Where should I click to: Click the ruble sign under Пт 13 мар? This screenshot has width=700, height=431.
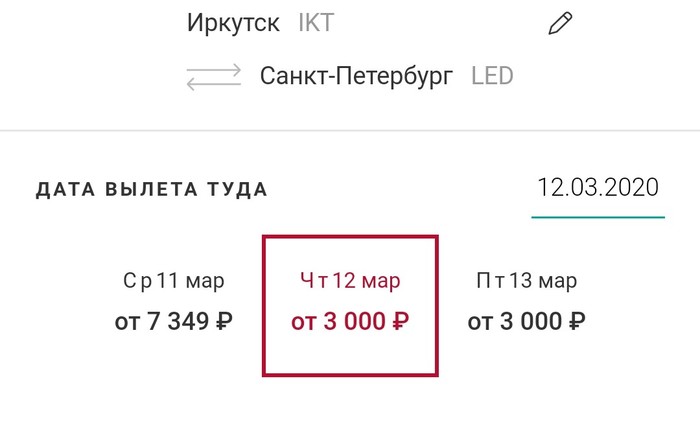[x=576, y=322]
